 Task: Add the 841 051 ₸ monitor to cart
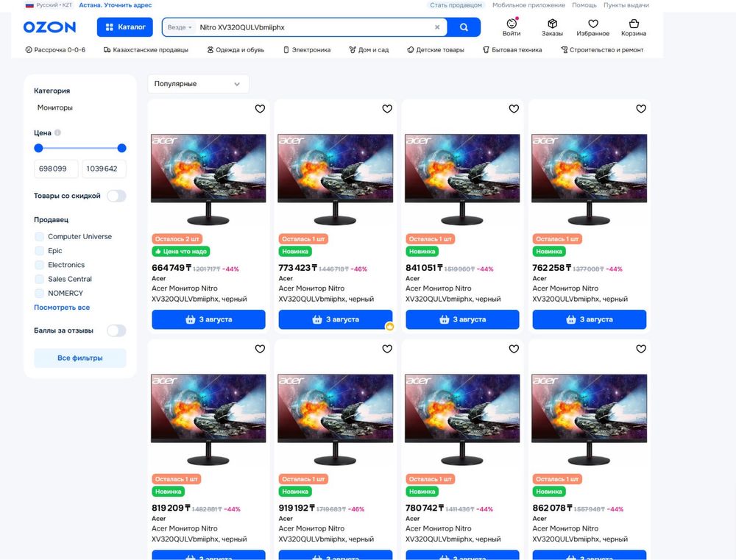point(462,319)
